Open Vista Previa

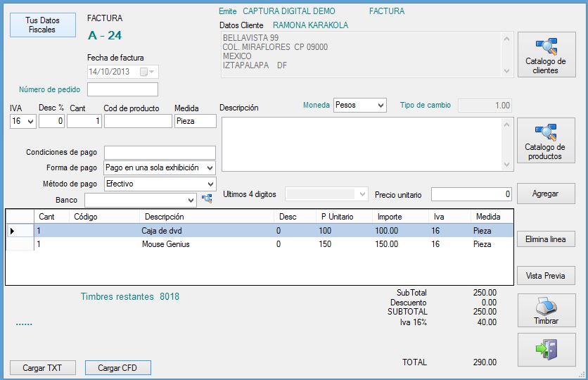546,276
